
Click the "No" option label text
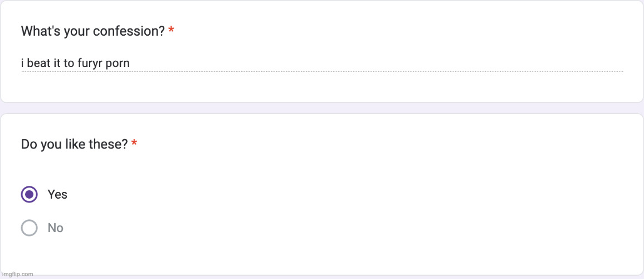point(55,228)
